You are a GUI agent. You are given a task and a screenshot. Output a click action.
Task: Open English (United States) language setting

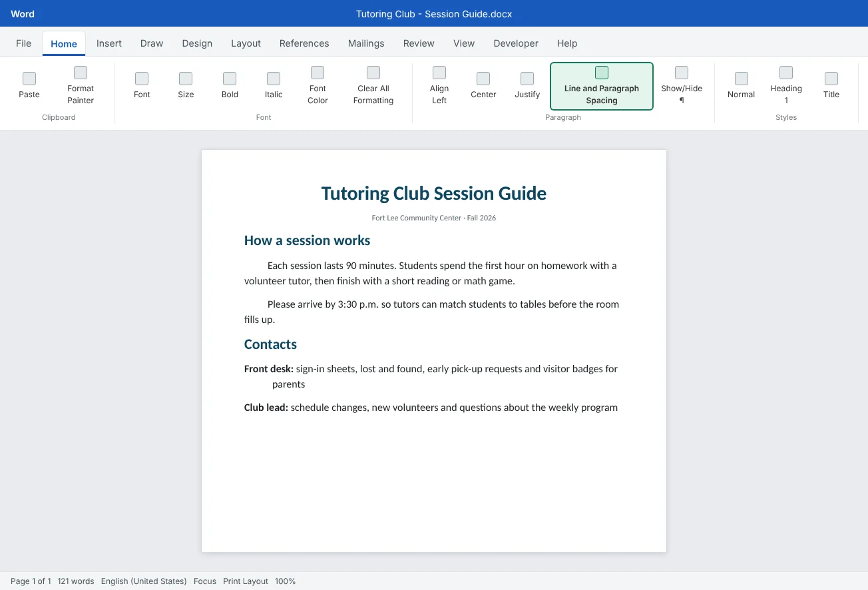[144, 581]
